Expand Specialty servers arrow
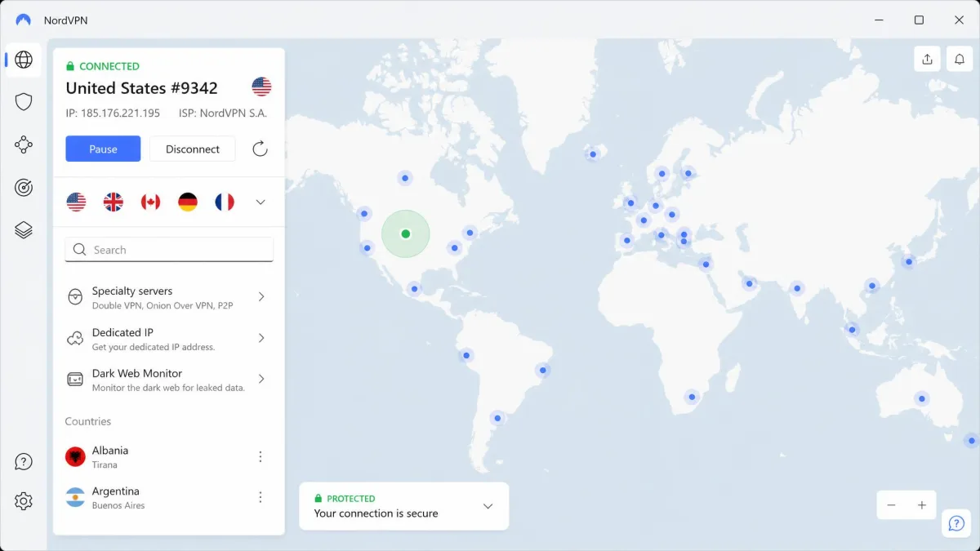 point(261,296)
